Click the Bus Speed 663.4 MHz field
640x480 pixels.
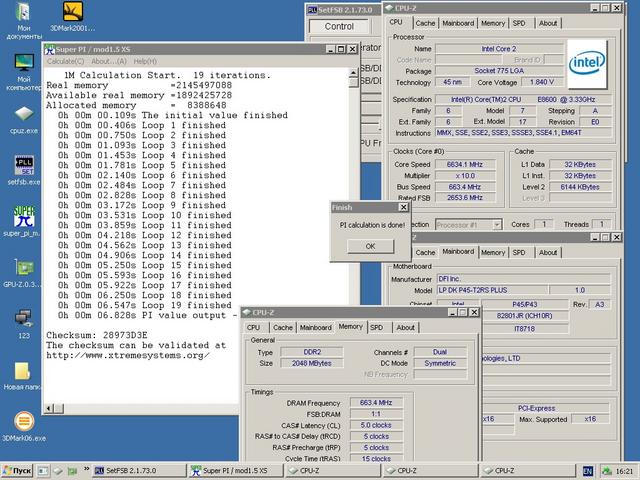(x=465, y=187)
